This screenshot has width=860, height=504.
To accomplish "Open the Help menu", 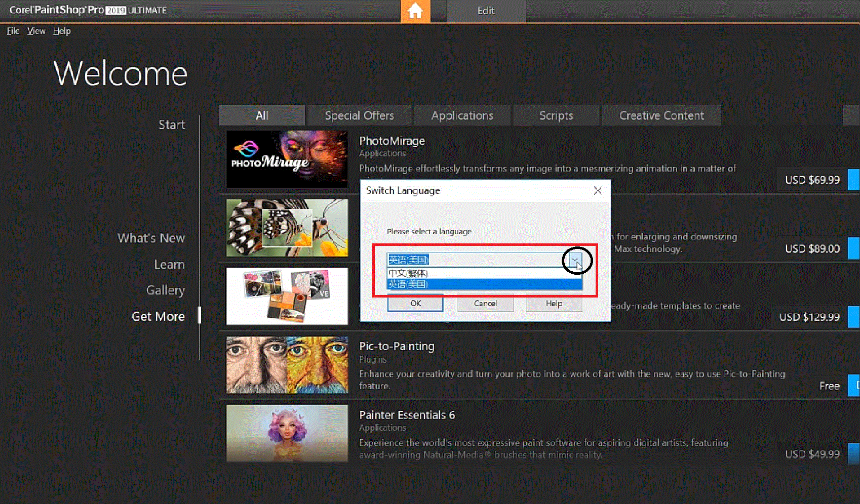I will [x=62, y=31].
